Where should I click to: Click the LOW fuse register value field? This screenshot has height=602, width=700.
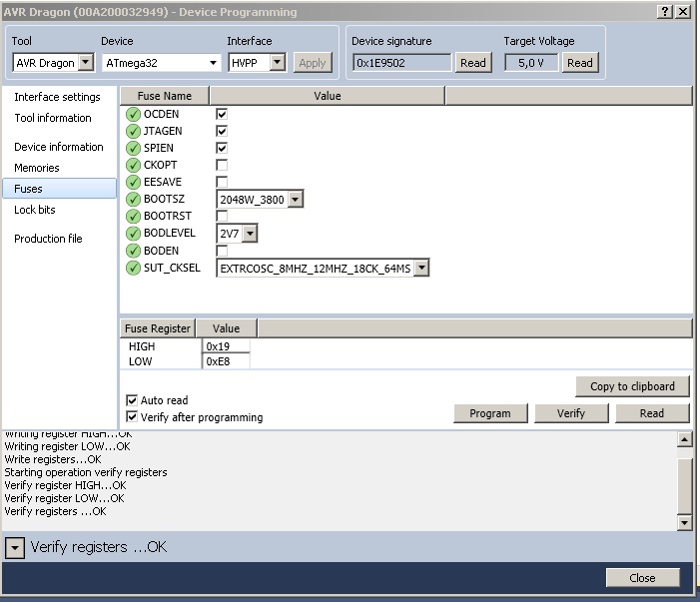pyautogui.click(x=226, y=361)
